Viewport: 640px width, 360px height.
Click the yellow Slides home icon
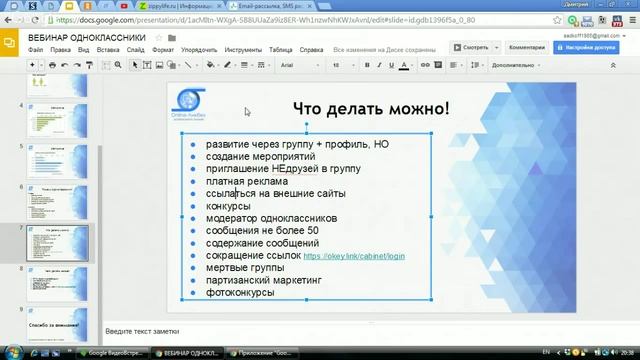pyautogui.click(x=9, y=42)
